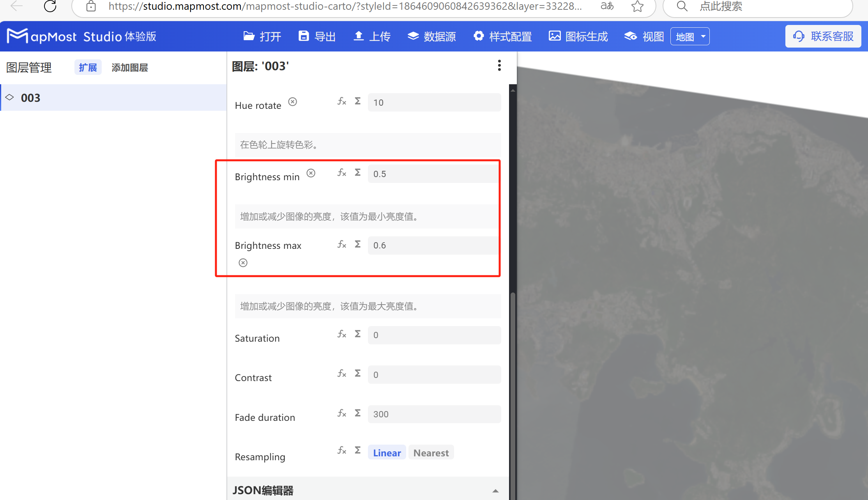Image resolution: width=868 pixels, height=500 pixels.
Task: Switch Resampling to Nearest
Action: [431, 452]
